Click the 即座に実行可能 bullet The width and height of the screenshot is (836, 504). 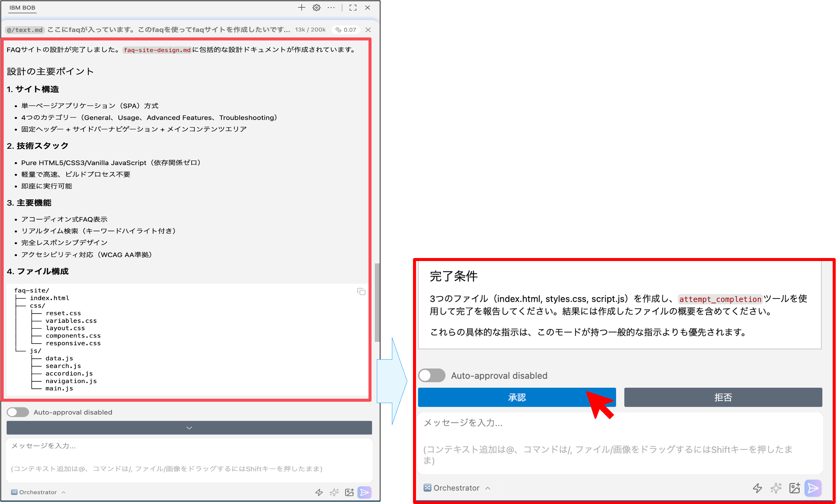pyautogui.click(x=47, y=186)
